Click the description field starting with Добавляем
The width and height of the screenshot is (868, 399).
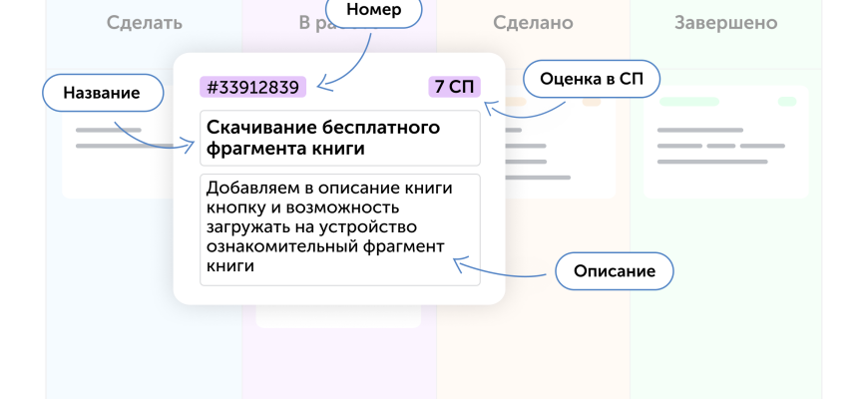coord(339,229)
